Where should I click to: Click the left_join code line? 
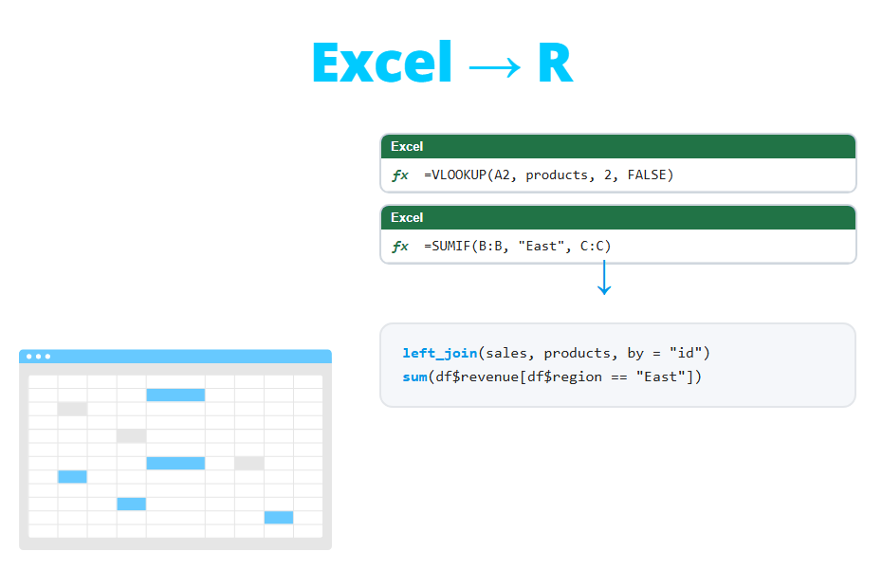(x=557, y=354)
